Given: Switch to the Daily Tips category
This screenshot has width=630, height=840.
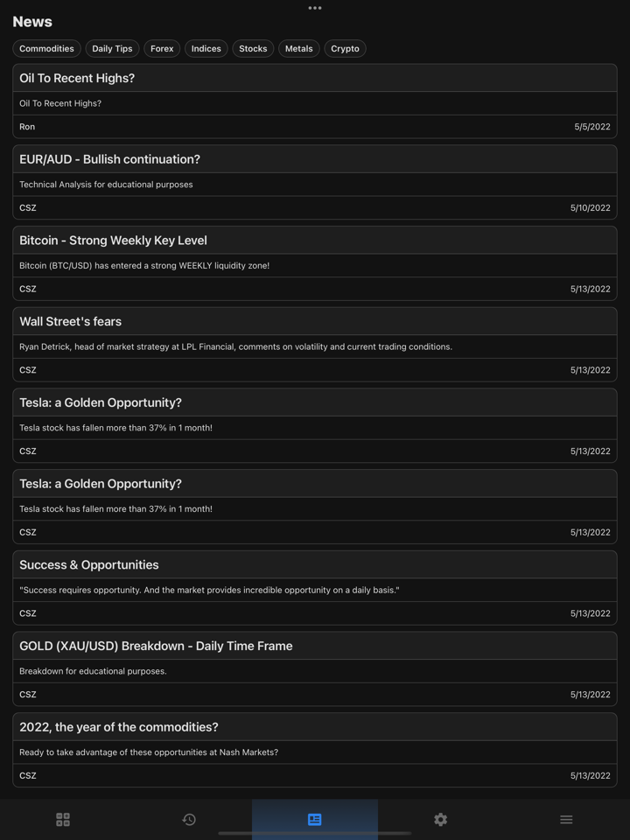Looking at the screenshot, I should (x=112, y=48).
